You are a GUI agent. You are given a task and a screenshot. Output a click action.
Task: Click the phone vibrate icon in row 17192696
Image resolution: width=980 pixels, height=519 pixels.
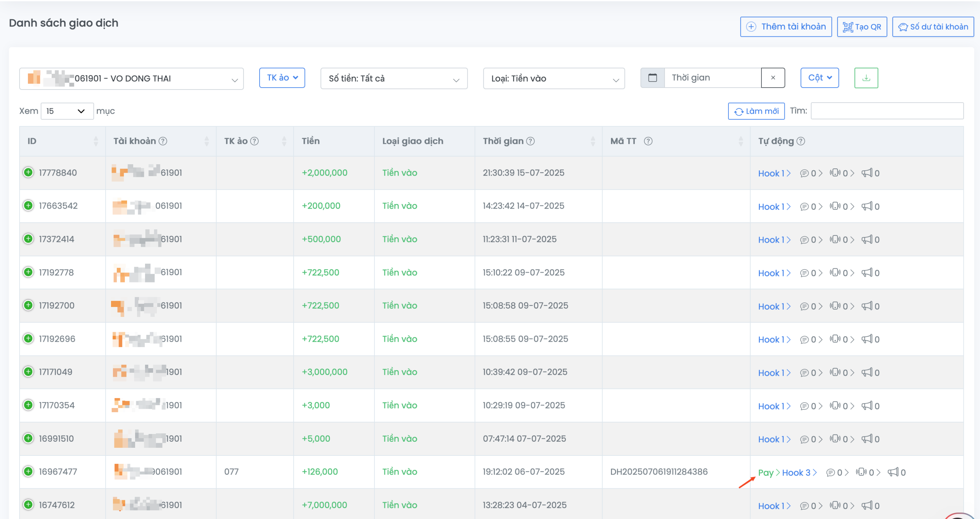835,339
